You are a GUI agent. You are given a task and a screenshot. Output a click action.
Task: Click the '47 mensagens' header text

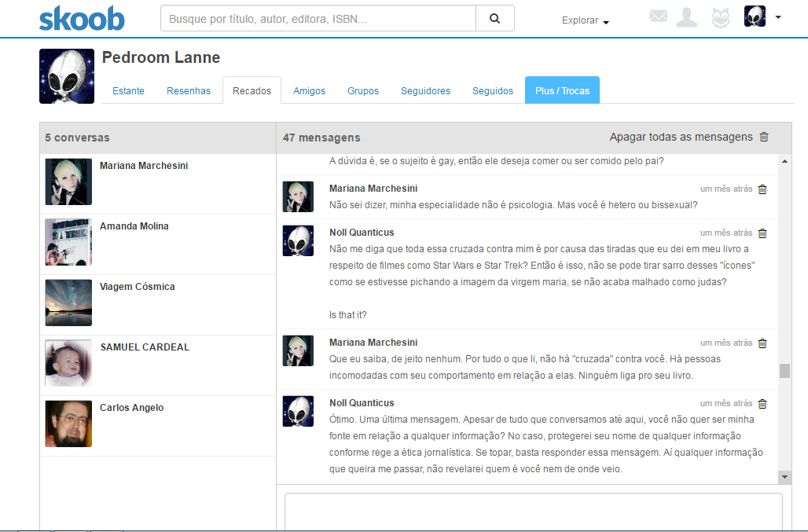tap(321, 138)
